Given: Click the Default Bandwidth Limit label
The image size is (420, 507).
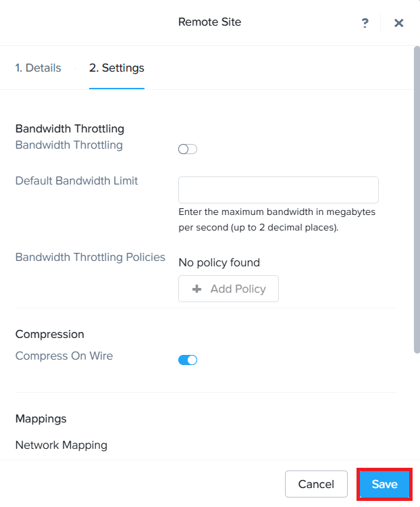Looking at the screenshot, I should point(76,180).
